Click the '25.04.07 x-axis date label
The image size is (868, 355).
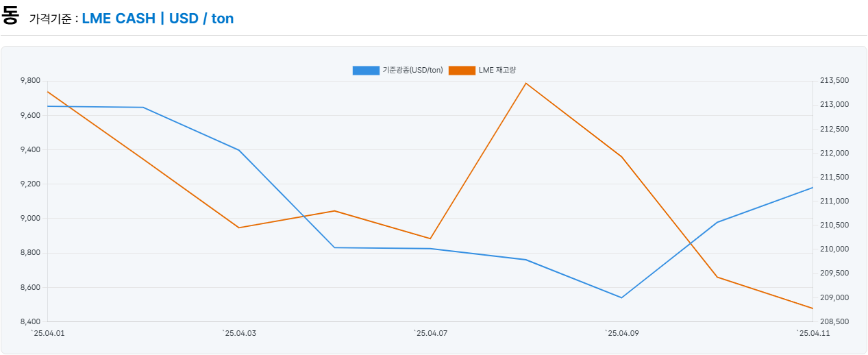pos(430,333)
